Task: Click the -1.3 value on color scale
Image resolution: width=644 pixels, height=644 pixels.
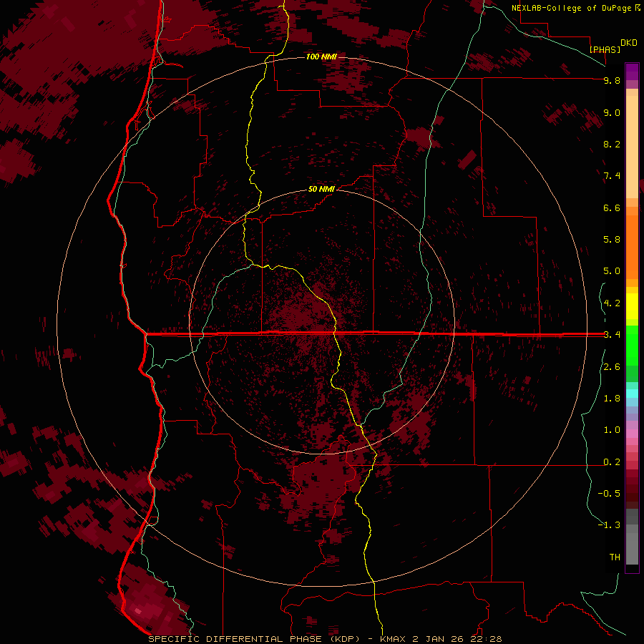Action: click(609, 525)
